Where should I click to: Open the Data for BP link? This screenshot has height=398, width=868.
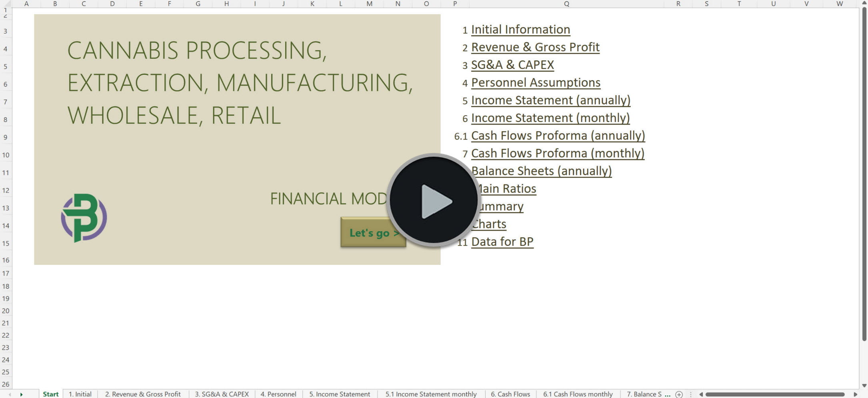pyautogui.click(x=502, y=241)
